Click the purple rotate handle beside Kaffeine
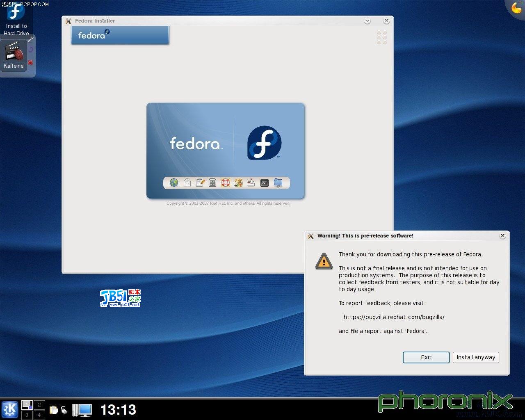This screenshot has width=525, height=420. [x=31, y=50]
